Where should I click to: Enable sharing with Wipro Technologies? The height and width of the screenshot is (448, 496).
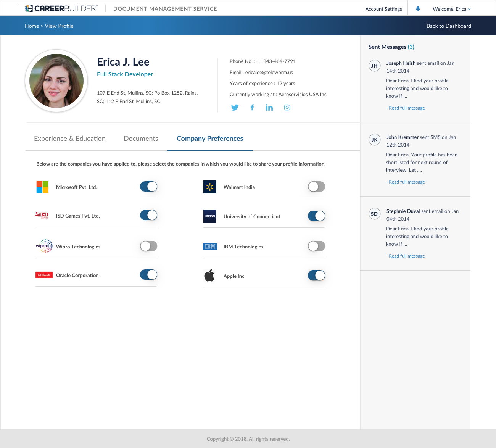pyautogui.click(x=148, y=246)
